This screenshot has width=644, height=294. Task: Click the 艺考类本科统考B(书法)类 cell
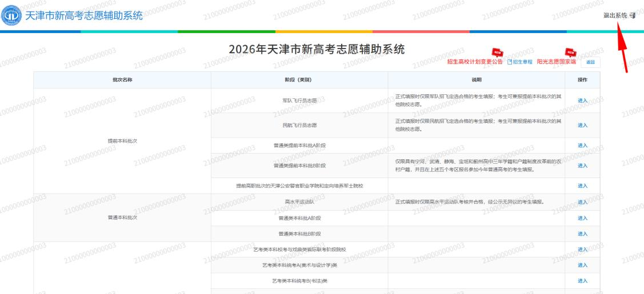click(x=299, y=281)
